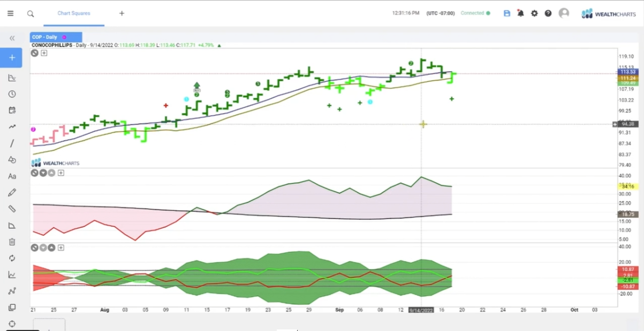Move the bottom indicator panel up
This screenshot has width=644, height=331.
[51, 248]
